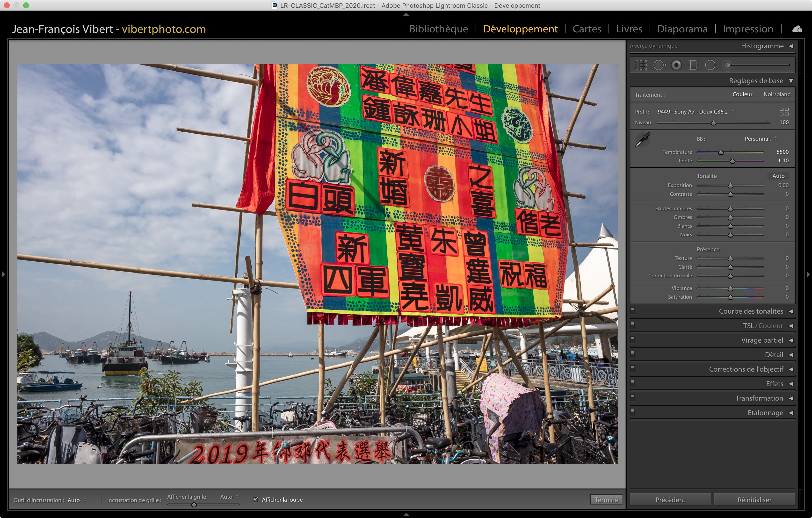This screenshot has height=518, width=812.
Task: Switch to the Bibliothèque module
Action: pos(438,29)
